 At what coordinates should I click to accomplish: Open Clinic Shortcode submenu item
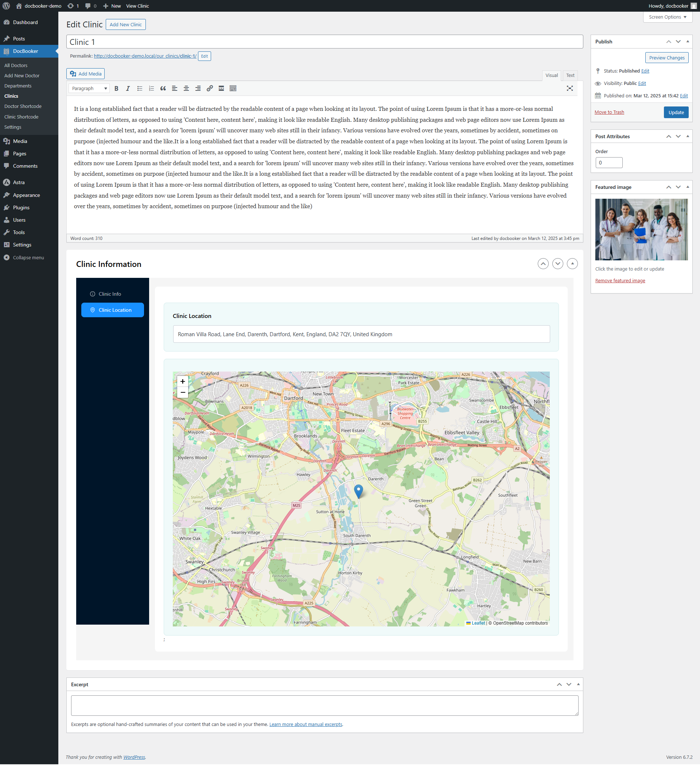pyautogui.click(x=21, y=117)
